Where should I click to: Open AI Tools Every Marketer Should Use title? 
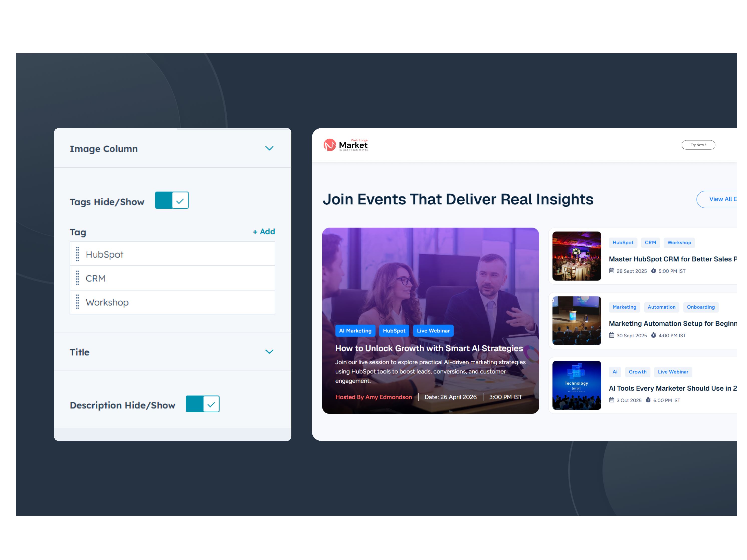(x=673, y=388)
